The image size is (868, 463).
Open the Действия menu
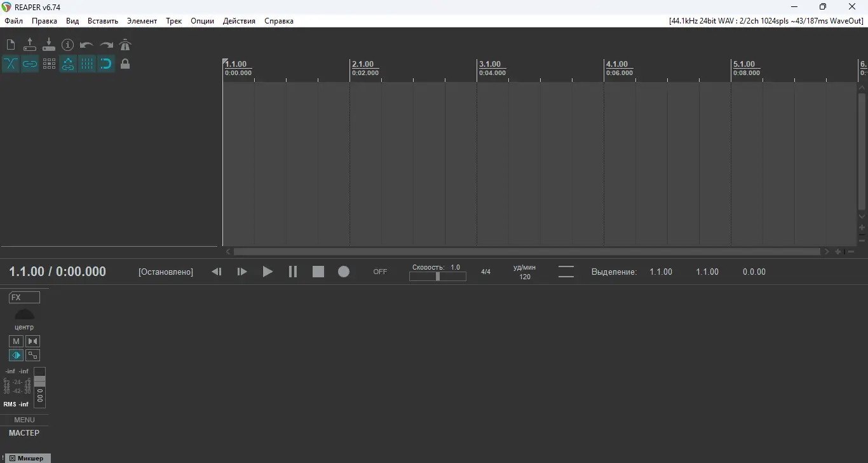(239, 21)
